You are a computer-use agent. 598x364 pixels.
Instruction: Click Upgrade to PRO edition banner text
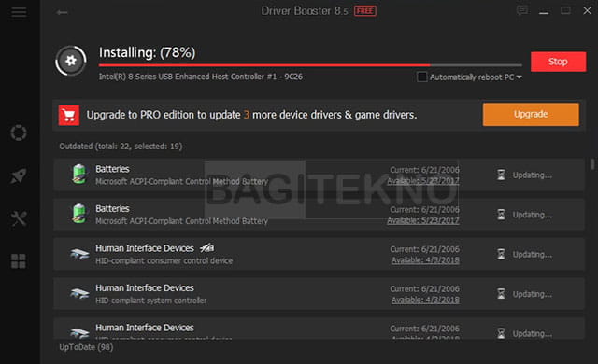pyautogui.click(x=251, y=115)
